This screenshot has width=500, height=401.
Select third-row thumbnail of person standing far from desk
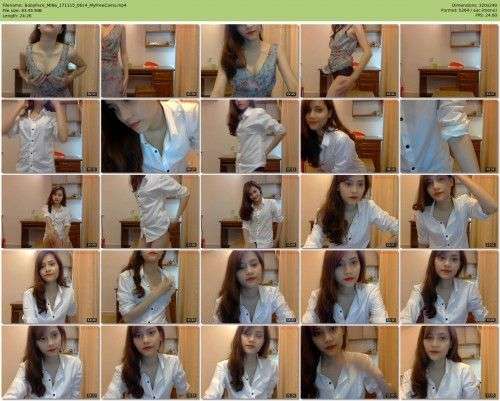pyautogui.click(x=51, y=212)
